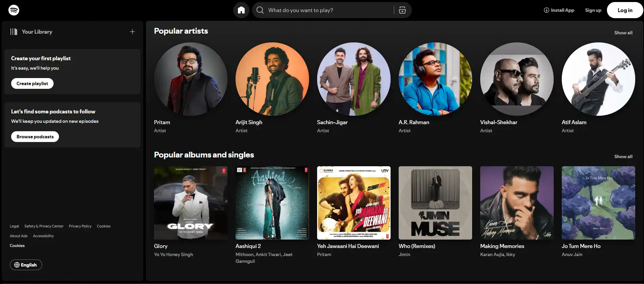Click the Sachin-Jigar name text
Viewport: 644px width, 284px height.
(332, 122)
